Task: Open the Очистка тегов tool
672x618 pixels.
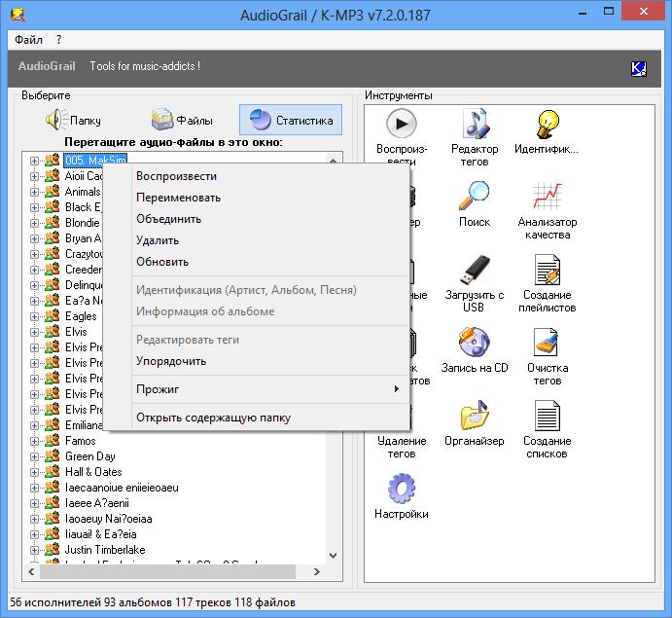Action: (548, 343)
